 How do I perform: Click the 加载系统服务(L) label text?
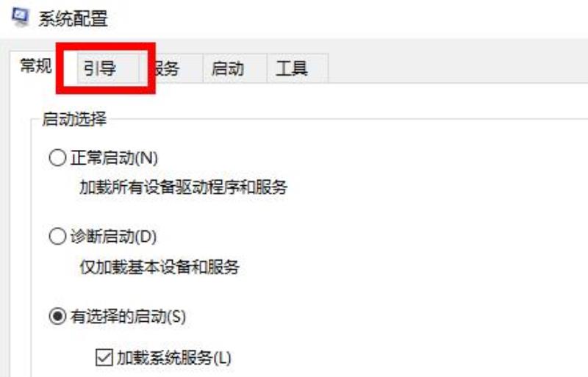click(x=174, y=358)
